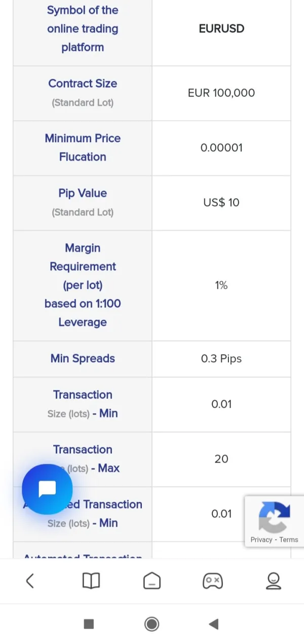Select the 0.3 Pips spread value

pyautogui.click(x=221, y=359)
